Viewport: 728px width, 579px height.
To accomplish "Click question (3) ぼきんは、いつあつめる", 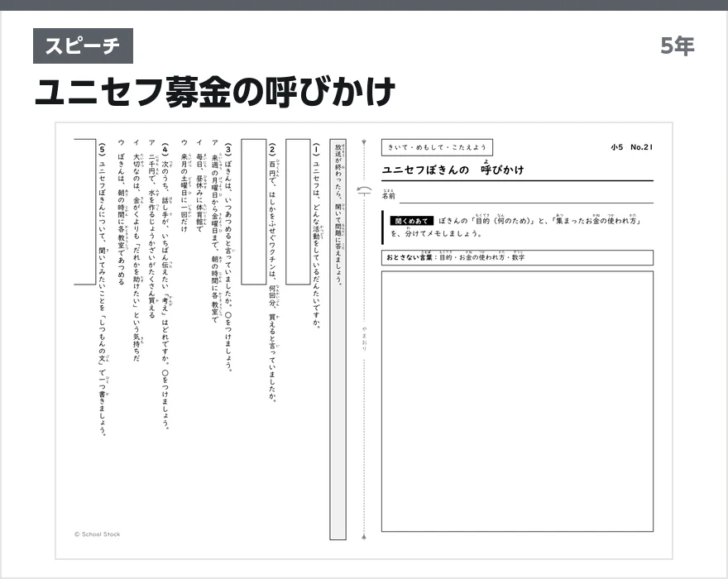I will point(228,256).
